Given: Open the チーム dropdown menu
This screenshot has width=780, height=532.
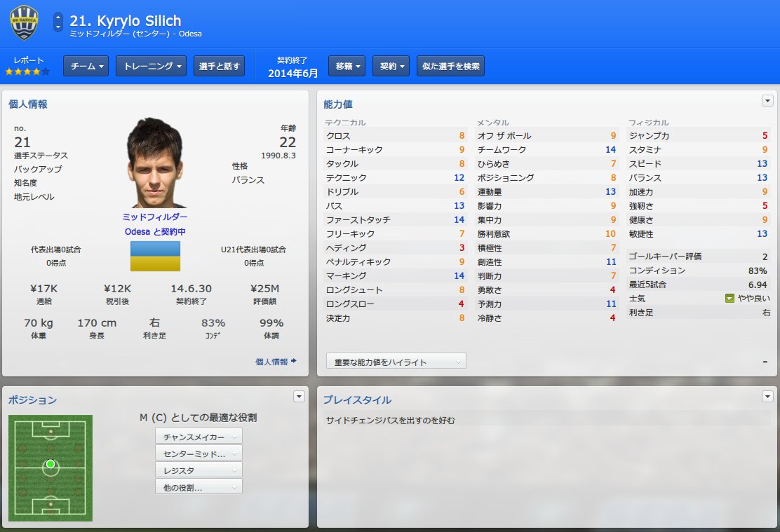Looking at the screenshot, I should pos(86,66).
